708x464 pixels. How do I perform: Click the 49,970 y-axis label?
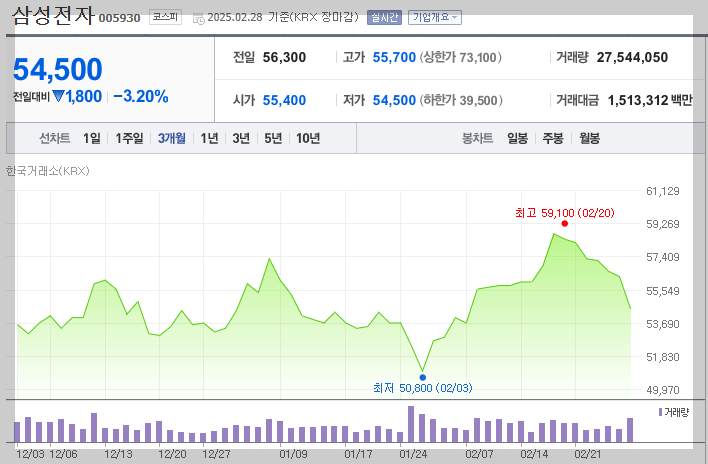click(x=662, y=390)
